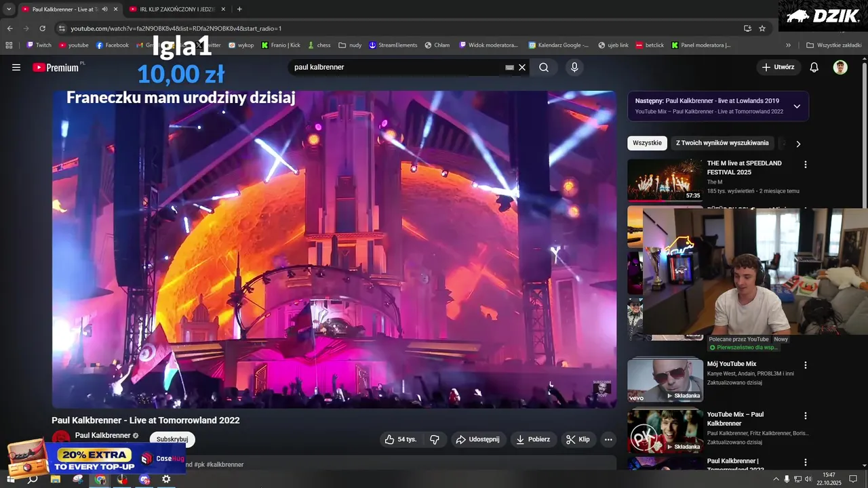The image size is (868, 488).
Task: Mute the Paul Kalkbrenner tab audio icon
Action: point(104,9)
